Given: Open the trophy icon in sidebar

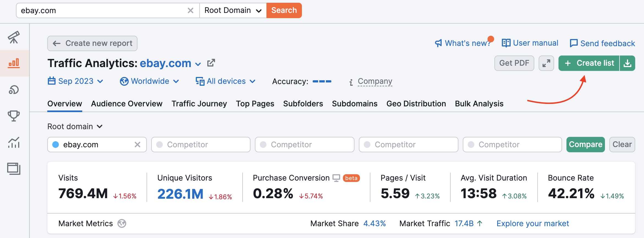Looking at the screenshot, I should pos(14,116).
